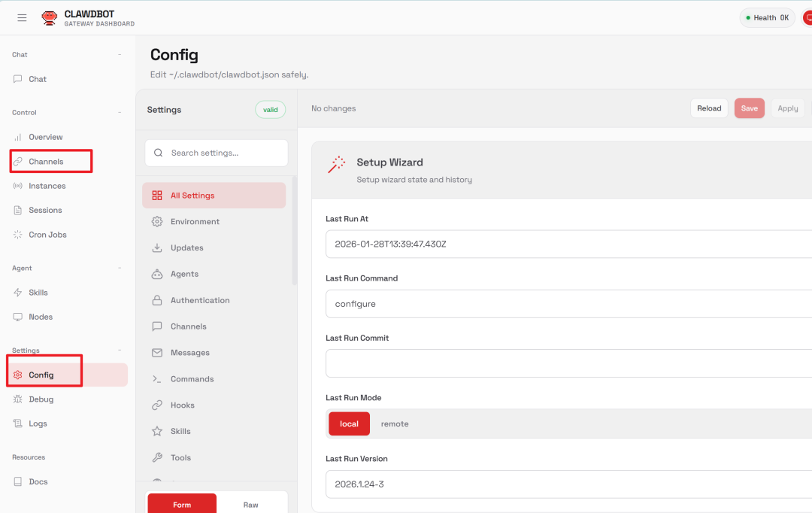Open the hamburger menu icon
Image resolution: width=812 pixels, height=513 pixels.
tap(22, 17)
